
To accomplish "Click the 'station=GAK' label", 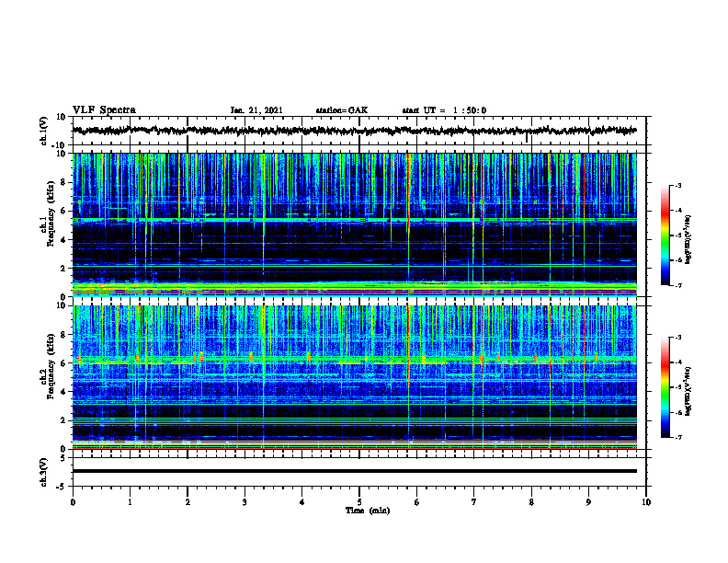I will (342, 110).
